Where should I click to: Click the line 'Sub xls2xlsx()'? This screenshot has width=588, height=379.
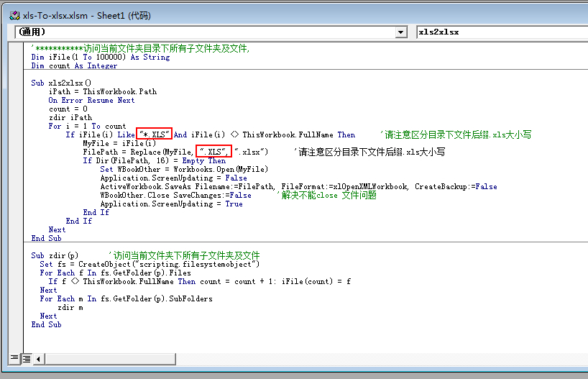pos(61,83)
